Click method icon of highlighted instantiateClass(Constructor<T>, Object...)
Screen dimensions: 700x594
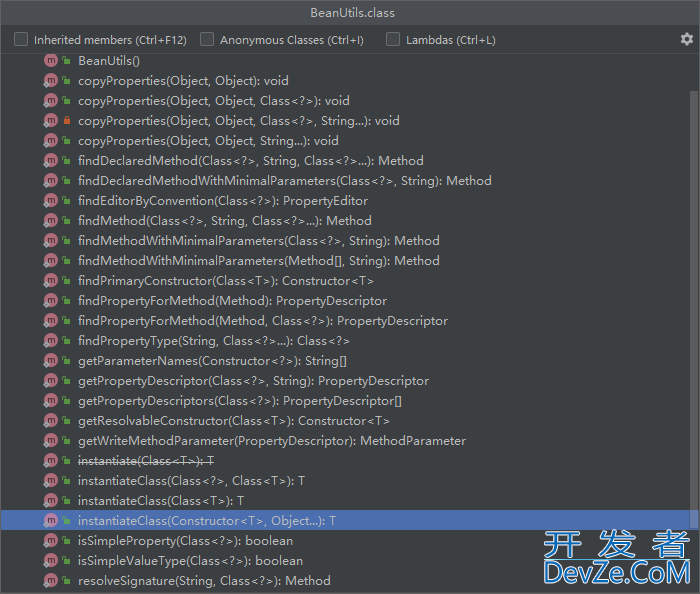(51, 520)
